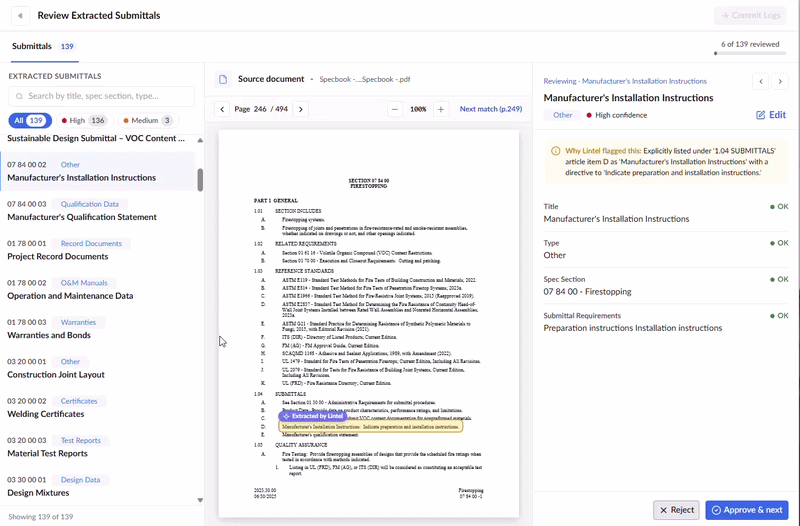The height and width of the screenshot is (526, 800).
Task: Click the OK status beside Title
Action: pos(779,207)
